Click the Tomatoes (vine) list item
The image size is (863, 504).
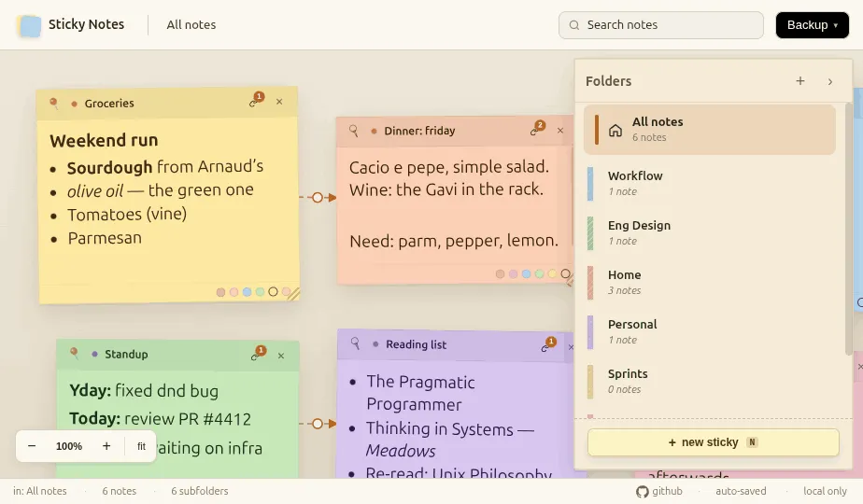pos(127,214)
